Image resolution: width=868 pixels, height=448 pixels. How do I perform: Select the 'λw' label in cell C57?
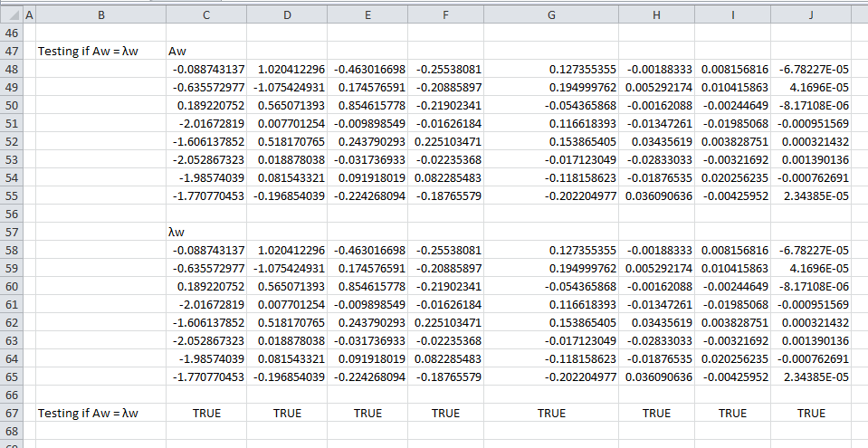(x=176, y=233)
